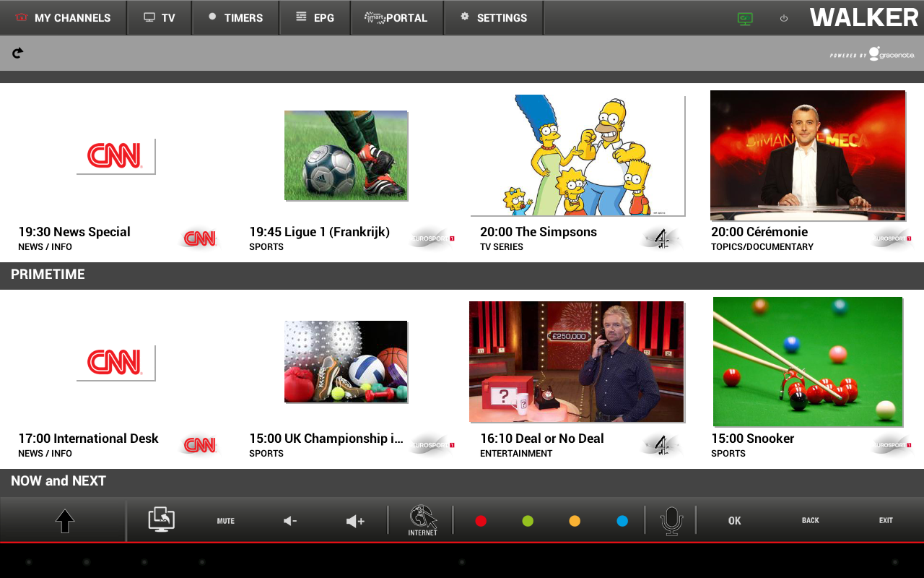Lower volume with speaker minus icon

click(290, 521)
